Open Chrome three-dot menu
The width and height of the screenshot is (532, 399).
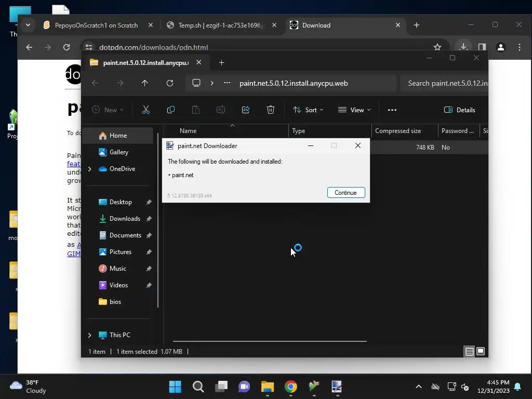[520, 47]
